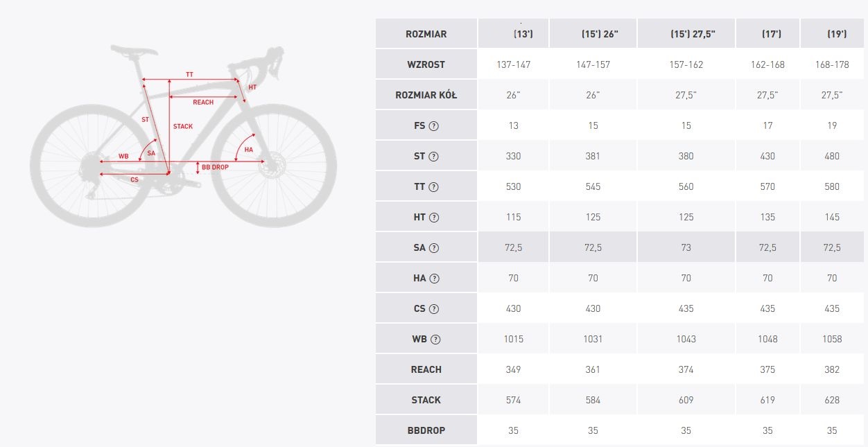The width and height of the screenshot is (868, 447).
Task: Click the bike geometry diagram image
Action: (184, 135)
